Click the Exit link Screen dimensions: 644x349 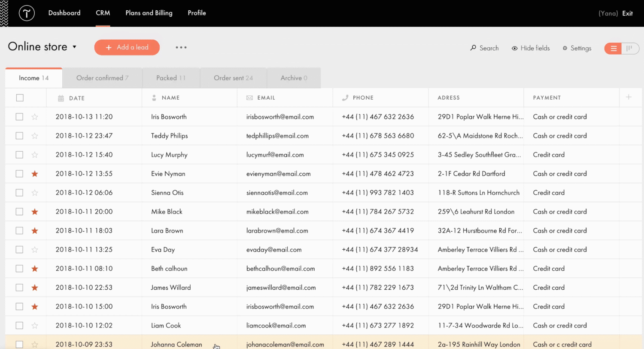pos(627,13)
